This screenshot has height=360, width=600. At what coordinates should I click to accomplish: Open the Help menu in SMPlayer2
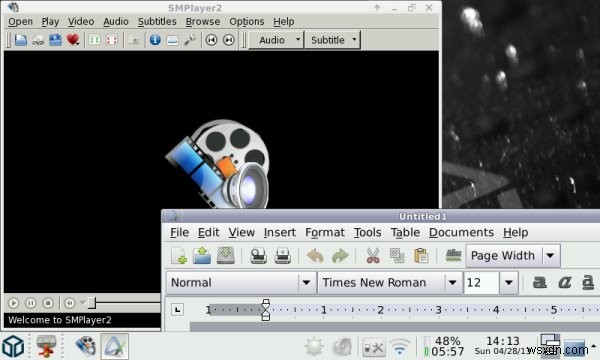pyautogui.click(x=284, y=22)
